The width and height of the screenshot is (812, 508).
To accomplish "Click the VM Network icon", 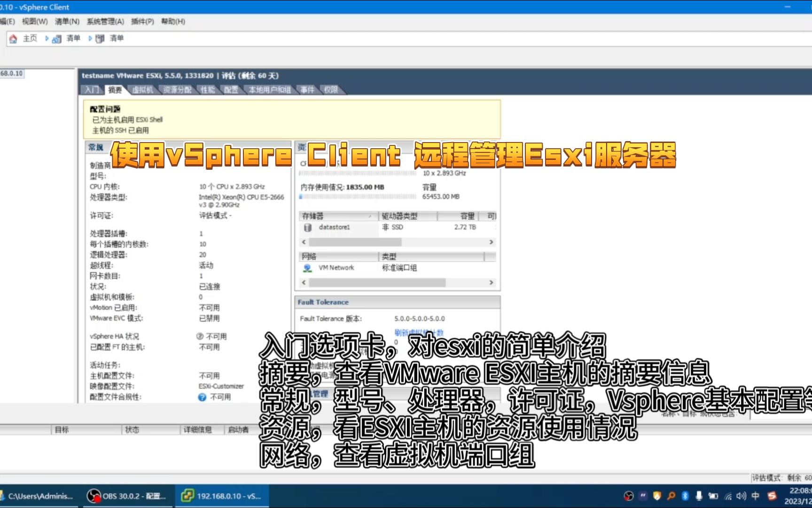I will point(307,268).
